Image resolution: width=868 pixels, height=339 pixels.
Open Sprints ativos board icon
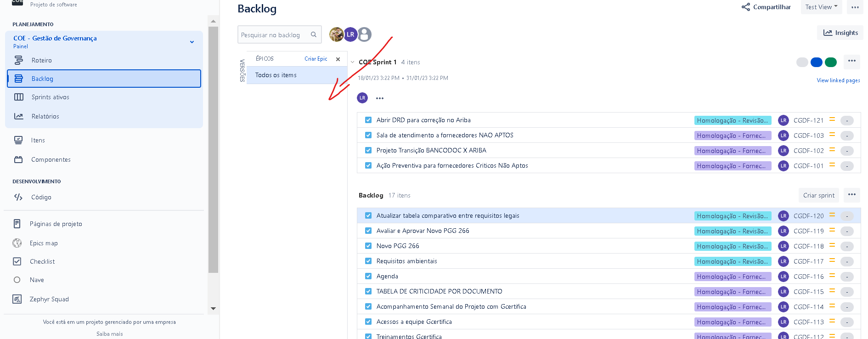click(19, 97)
